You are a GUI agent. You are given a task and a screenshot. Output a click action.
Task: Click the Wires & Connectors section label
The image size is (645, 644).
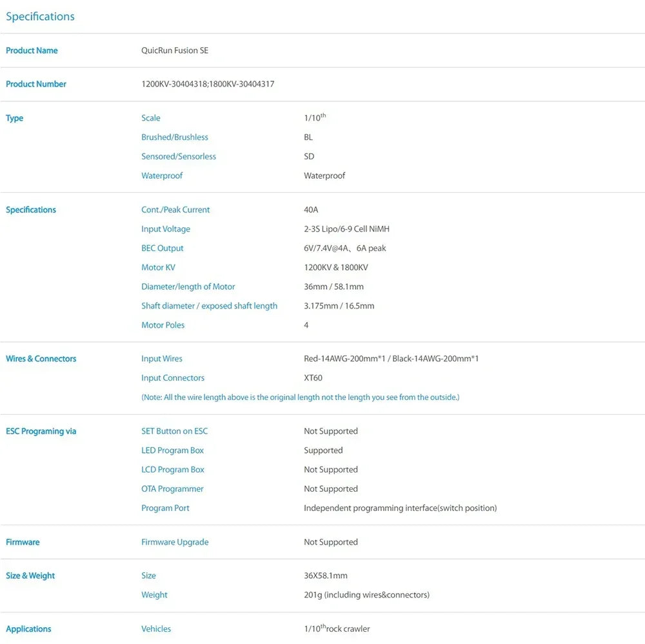(41, 359)
